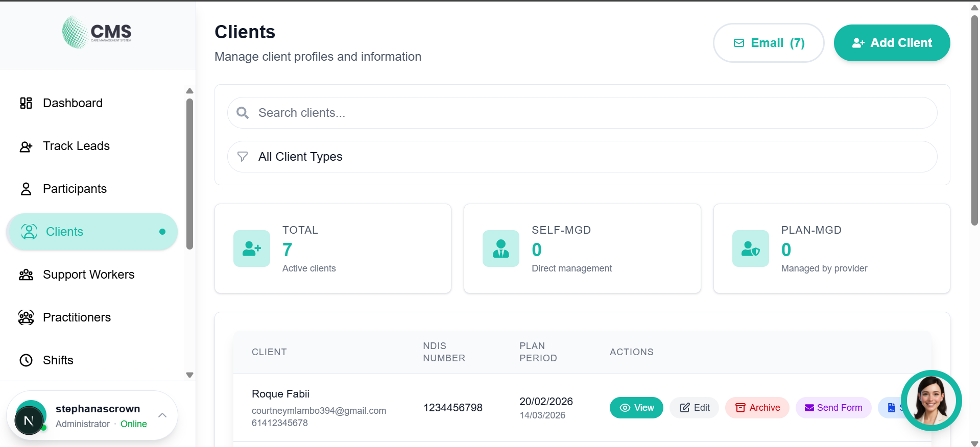Click the Email (7) button
This screenshot has width=980, height=447.
point(769,43)
